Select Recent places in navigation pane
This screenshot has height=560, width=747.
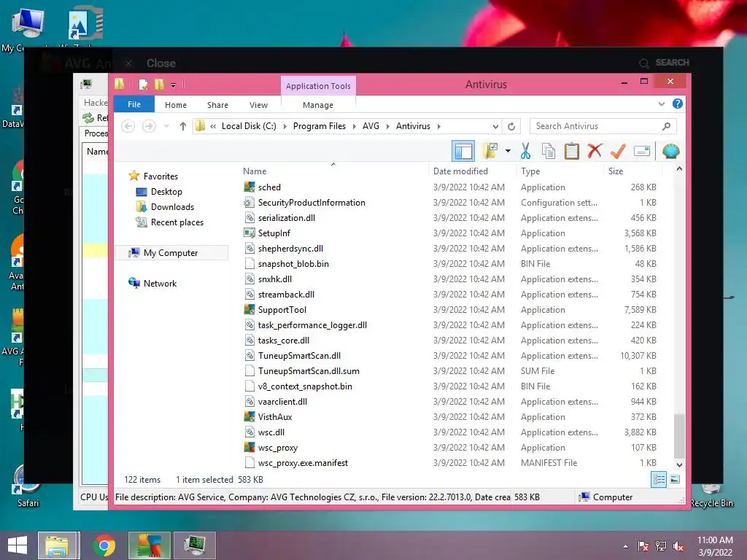click(177, 222)
